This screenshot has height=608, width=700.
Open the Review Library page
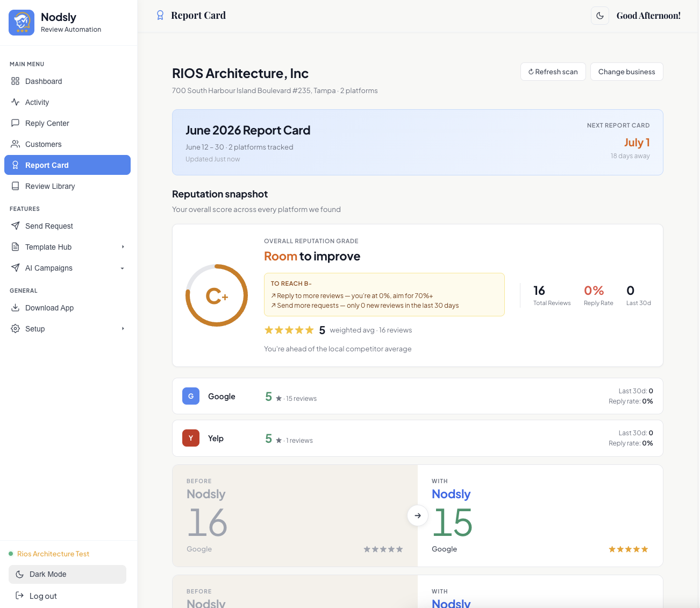67,186
